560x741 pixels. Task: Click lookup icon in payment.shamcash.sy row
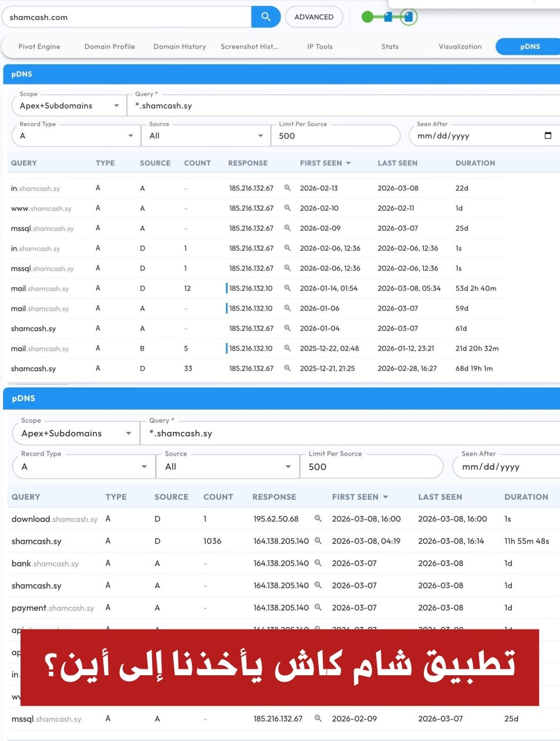click(x=318, y=608)
